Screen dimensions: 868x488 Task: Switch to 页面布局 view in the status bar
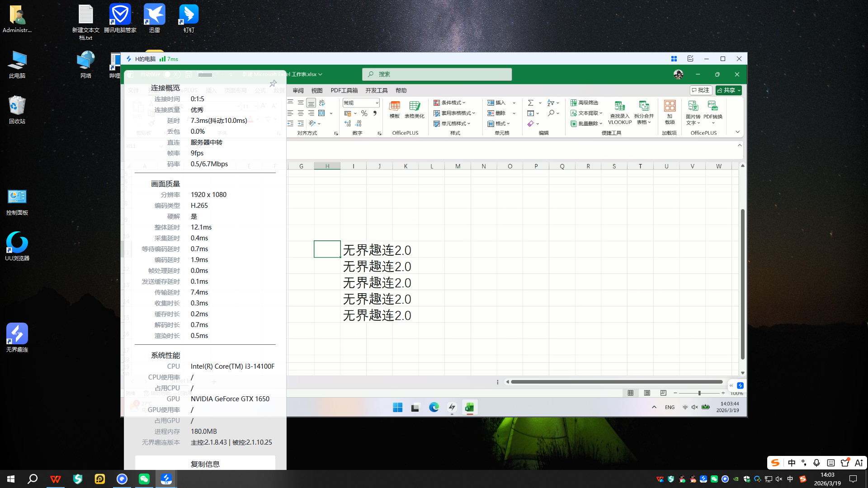647,393
